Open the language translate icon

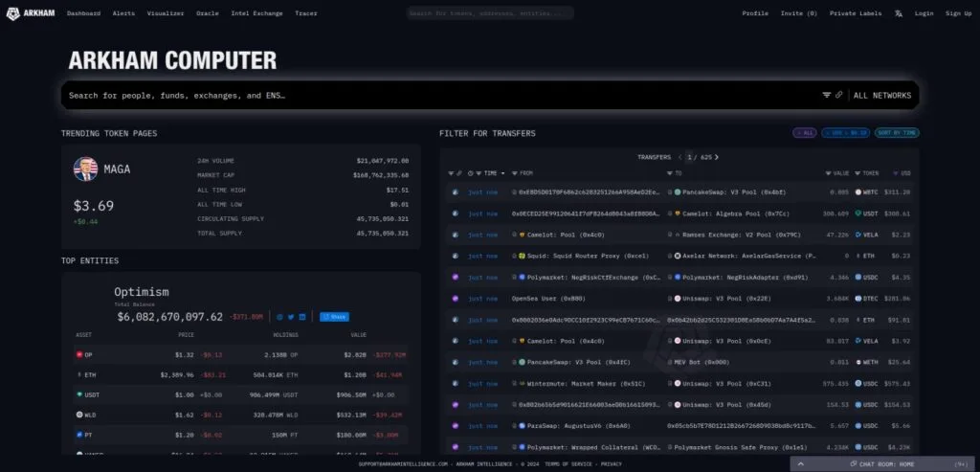click(x=898, y=13)
